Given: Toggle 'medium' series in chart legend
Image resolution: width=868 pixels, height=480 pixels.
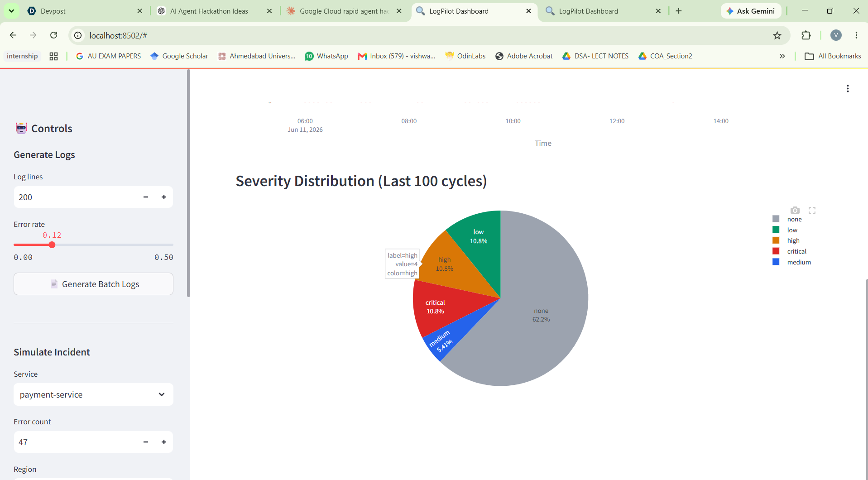Looking at the screenshot, I should [791, 262].
